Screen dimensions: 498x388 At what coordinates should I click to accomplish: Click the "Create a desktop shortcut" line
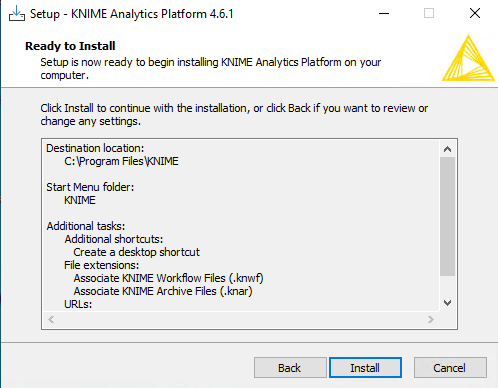pos(137,252)
